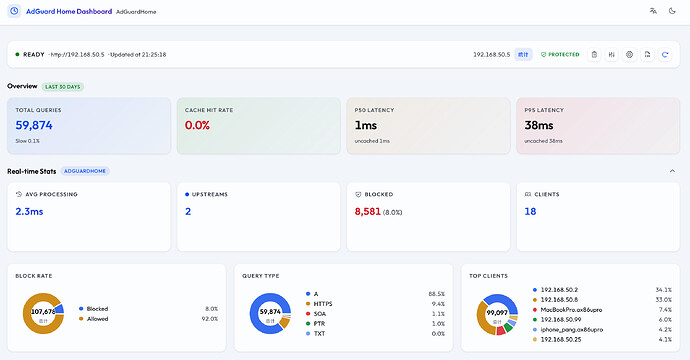Collapse the Real-time Stats section chevron

tap(672, 171)
